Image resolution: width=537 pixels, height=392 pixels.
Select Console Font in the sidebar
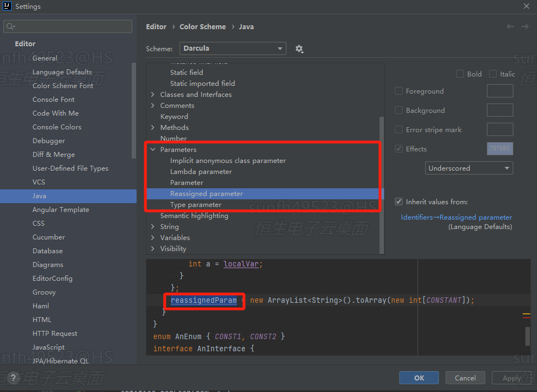pos(53,100)
